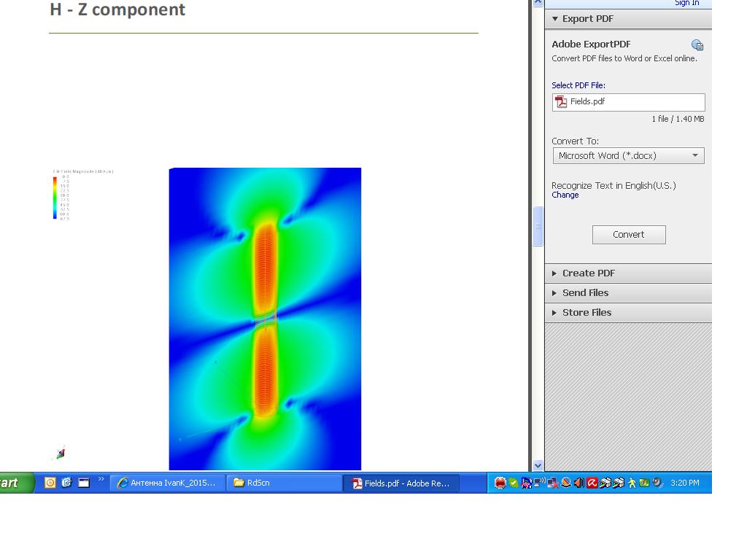Screen dimensions: 747x560
Task: Click the first Quick Launch clock icon
Action: [50, 483]
